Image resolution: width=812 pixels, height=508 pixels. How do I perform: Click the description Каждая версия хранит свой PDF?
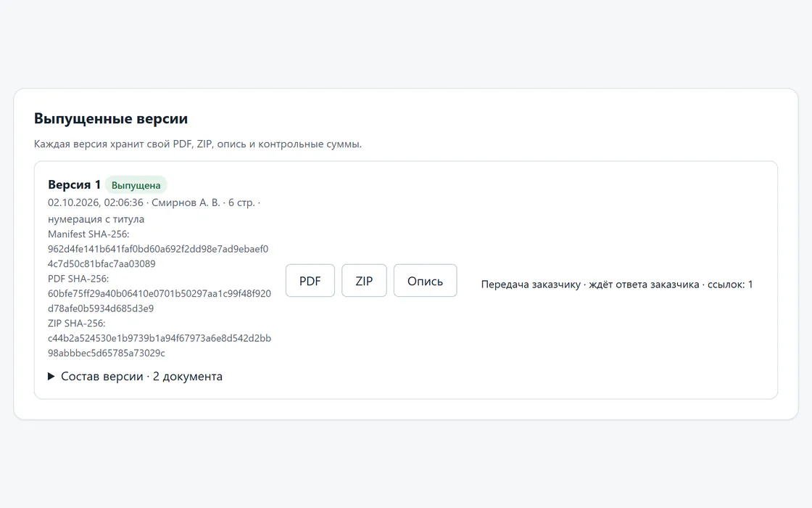point(198,144)
